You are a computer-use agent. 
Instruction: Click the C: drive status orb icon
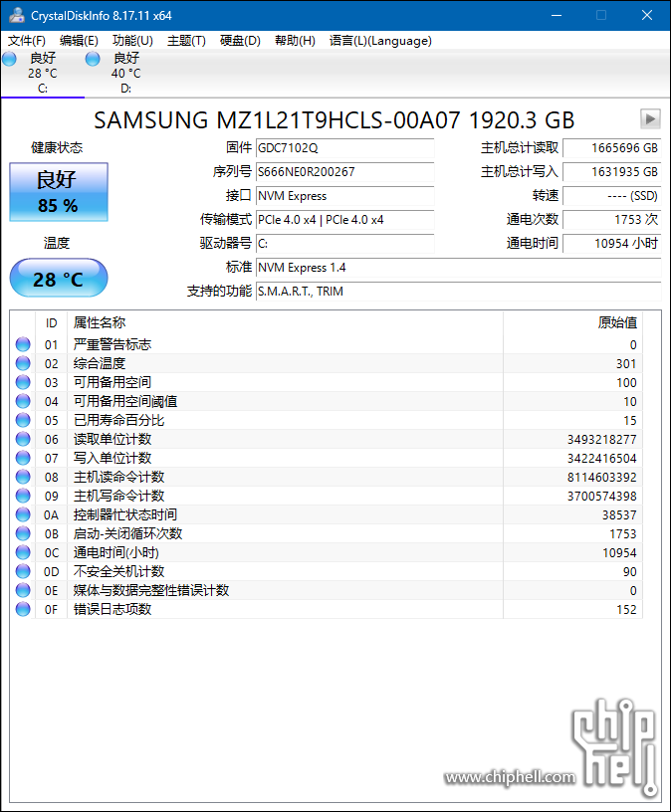9,59
